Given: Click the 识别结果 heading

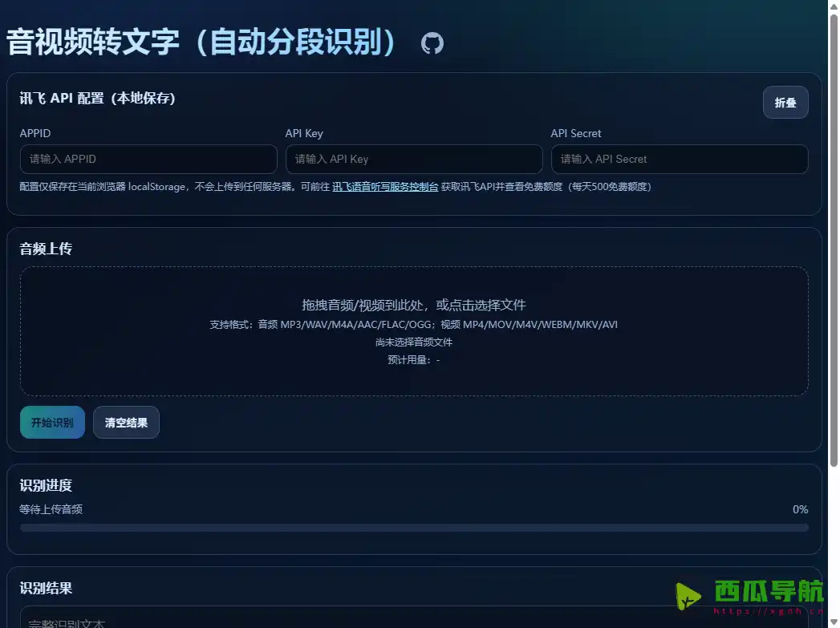Looking at the screenshot, I should [x=46, y=589].
